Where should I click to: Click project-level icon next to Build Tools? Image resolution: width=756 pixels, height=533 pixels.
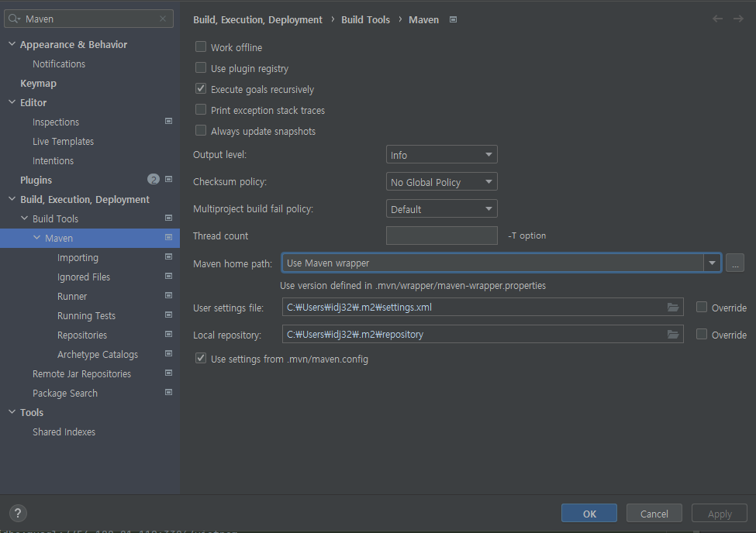click(169, 218)
